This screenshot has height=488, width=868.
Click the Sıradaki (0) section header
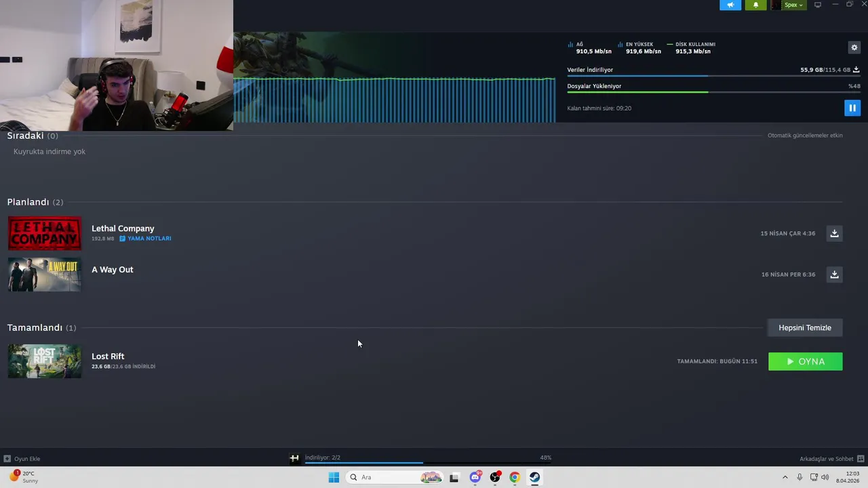click(x=33, y=136)
